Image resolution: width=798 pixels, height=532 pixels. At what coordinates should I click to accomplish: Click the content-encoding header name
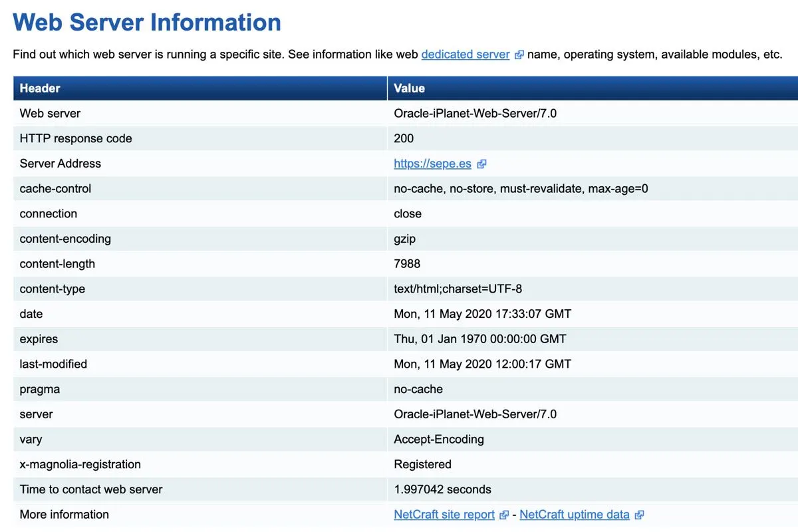click(x=65, y=239)
